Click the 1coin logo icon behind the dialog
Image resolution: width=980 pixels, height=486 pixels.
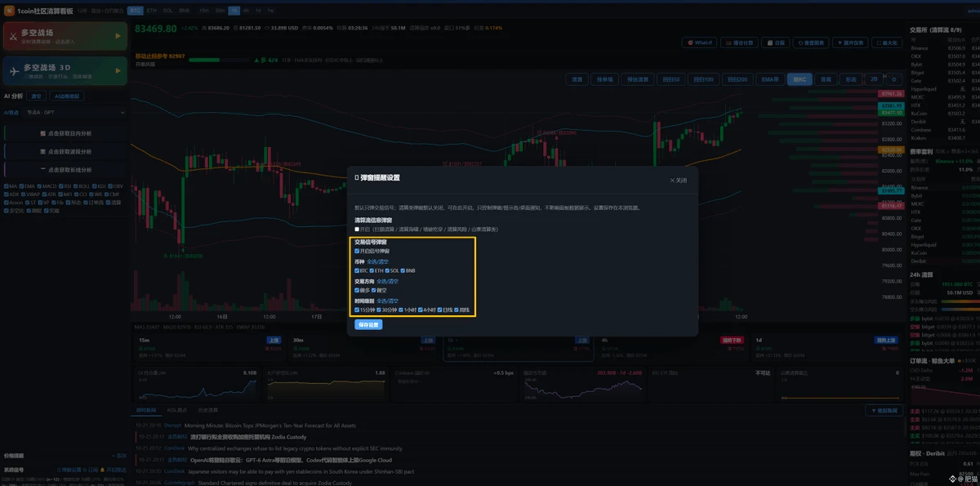tap(9, 11)
